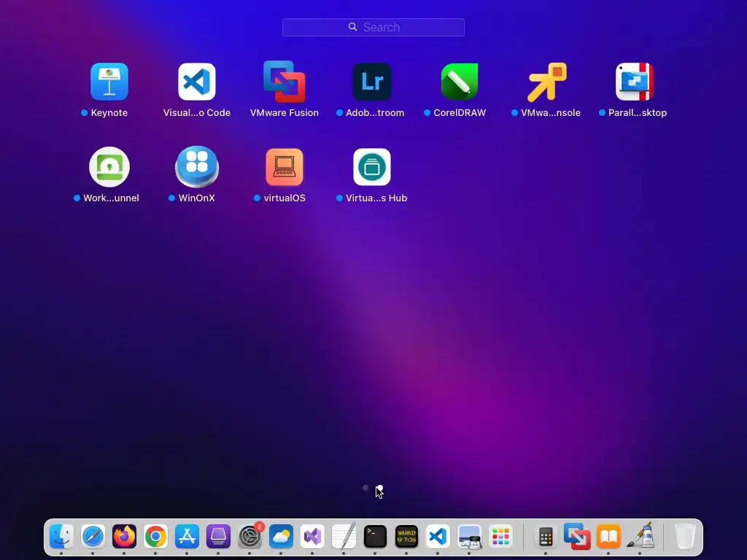Open the cloud weather app in the Dock
This screenshot has width=747, height=560.
[281, 536]
